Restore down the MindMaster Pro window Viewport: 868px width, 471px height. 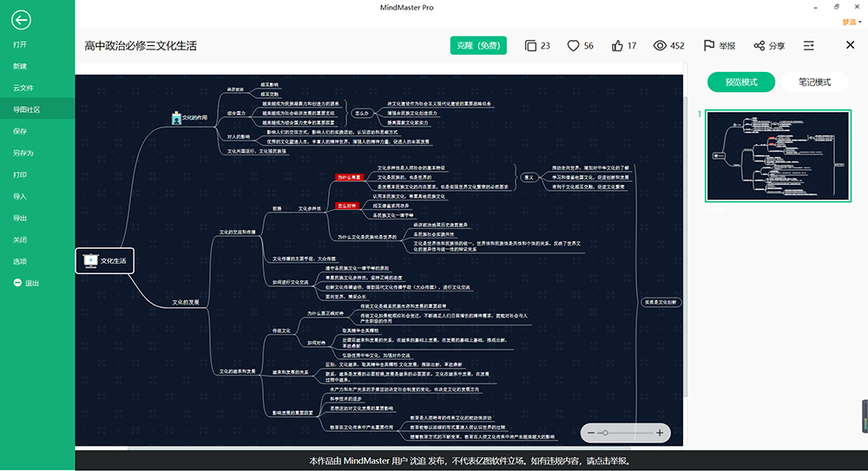point(836,7)
